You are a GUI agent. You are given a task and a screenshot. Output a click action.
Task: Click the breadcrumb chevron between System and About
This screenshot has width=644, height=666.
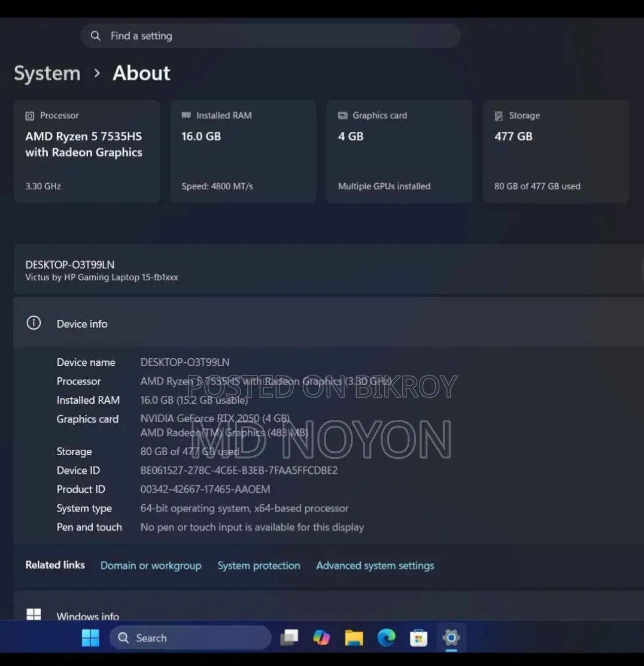[x=97, y=74]
